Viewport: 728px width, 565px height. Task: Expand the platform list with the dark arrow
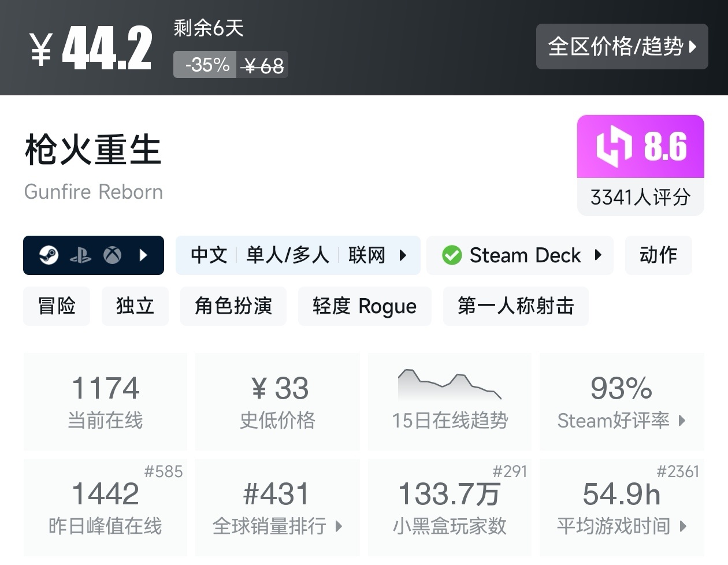[x=143, y=255]
